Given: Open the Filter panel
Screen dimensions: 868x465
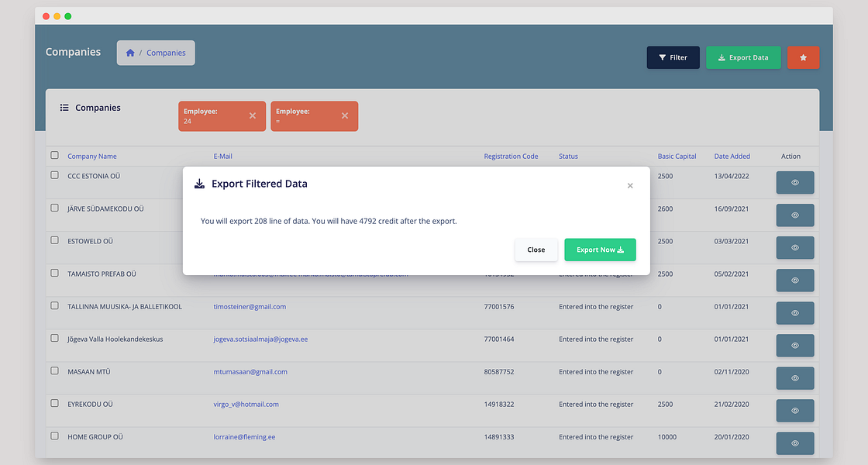Looking at the screenshot, I should point(673,57).
